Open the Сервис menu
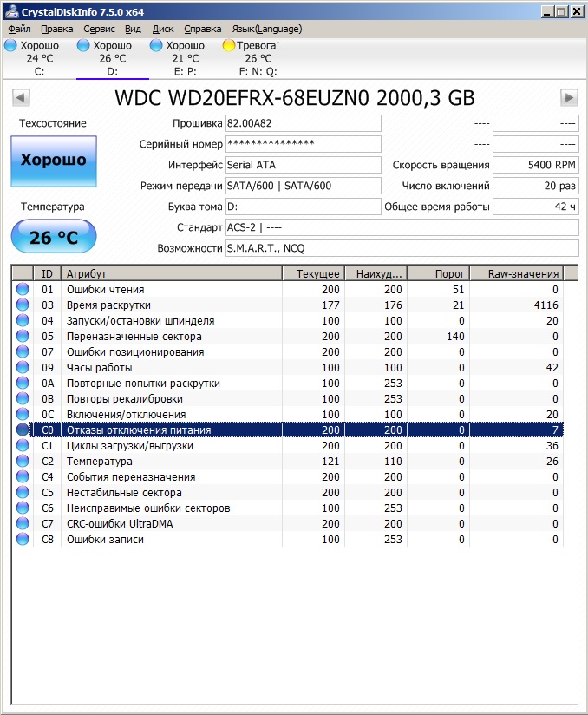 99,29
